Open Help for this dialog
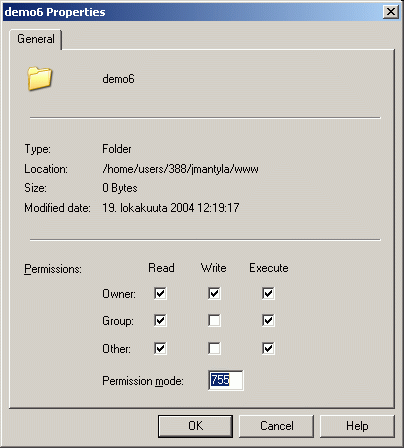 tap(357, 426)
